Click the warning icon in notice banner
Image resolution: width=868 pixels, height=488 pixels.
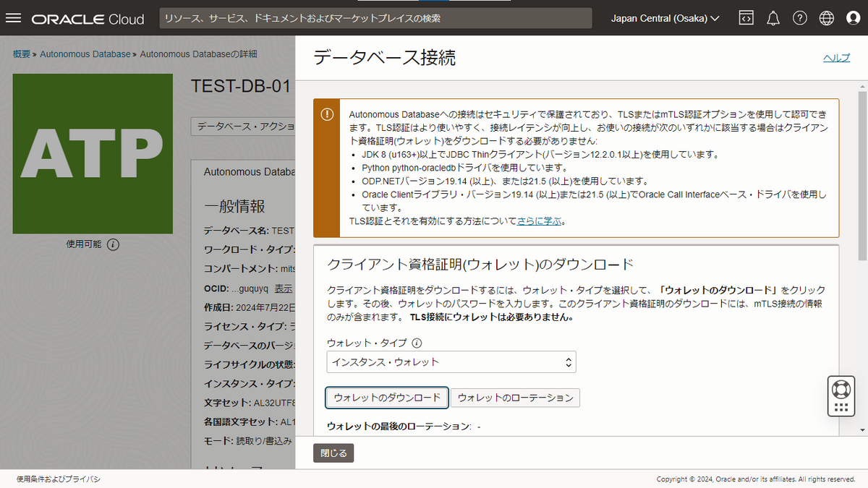coord(327,114)
